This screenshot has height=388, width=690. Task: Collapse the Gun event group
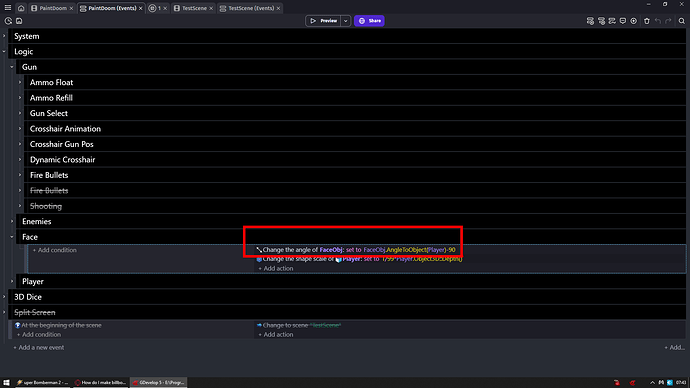(x=12, y=67)
